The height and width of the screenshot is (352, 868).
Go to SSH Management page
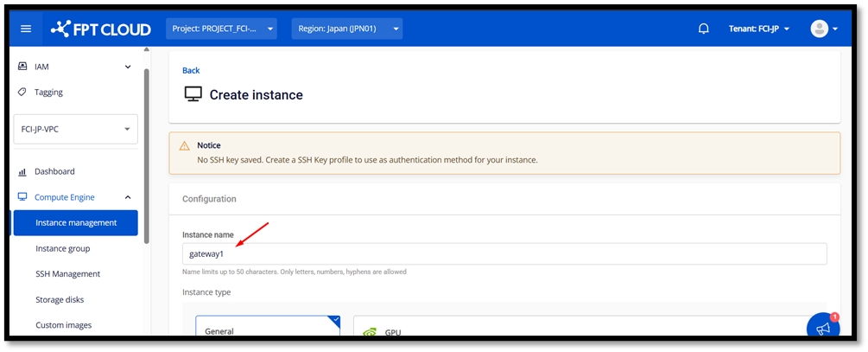(x=68, y=273)
